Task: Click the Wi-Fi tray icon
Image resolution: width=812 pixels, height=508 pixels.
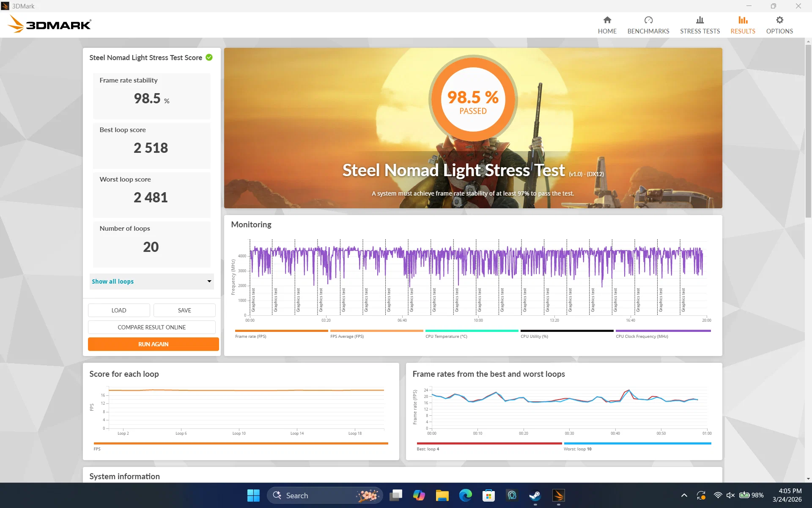Action: pos(718,495)
